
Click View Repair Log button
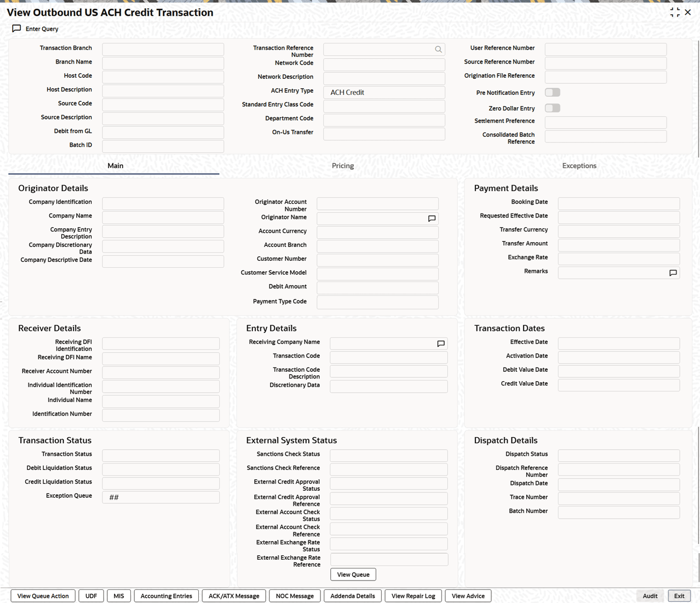(413, 596)
